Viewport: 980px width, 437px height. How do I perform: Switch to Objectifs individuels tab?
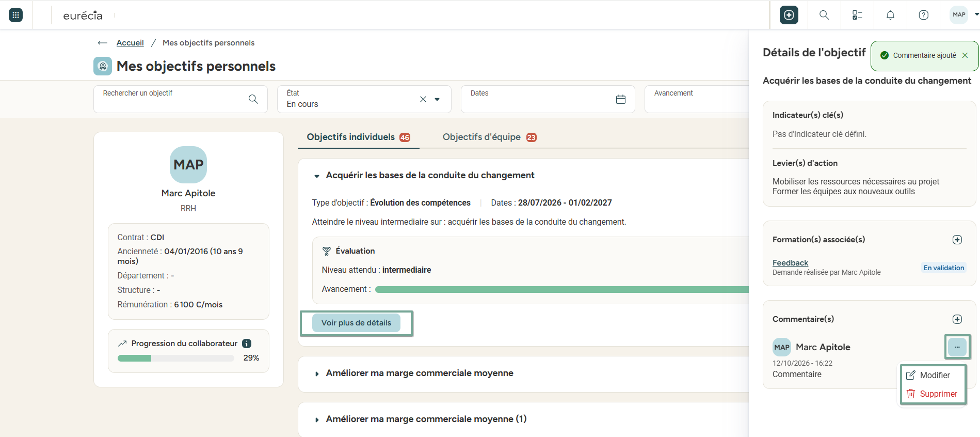[x=358, y=137]
